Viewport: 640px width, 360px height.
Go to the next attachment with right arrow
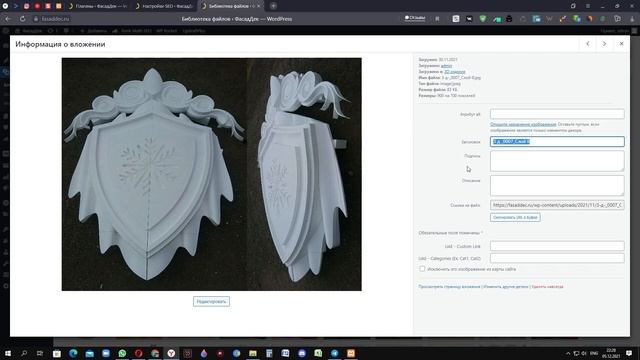click(x=604, y=44)
